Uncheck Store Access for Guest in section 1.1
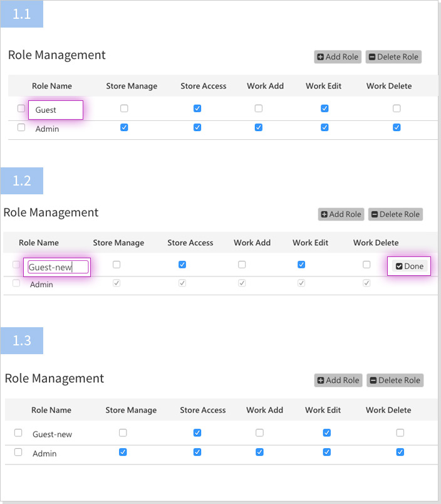Screen dimensions: 441x504 point(197,108)
